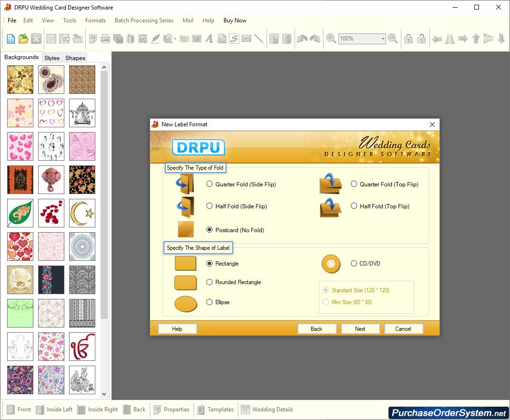Select Quarter Fold (Top Flip) option

pyautogui.click(x=354, y=184)
